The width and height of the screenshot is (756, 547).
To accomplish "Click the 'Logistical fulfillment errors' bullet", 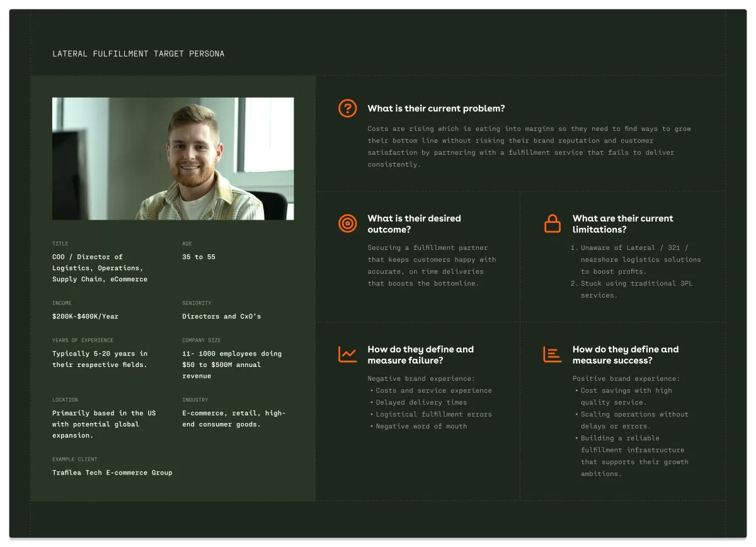I will [x=431, y=415].
